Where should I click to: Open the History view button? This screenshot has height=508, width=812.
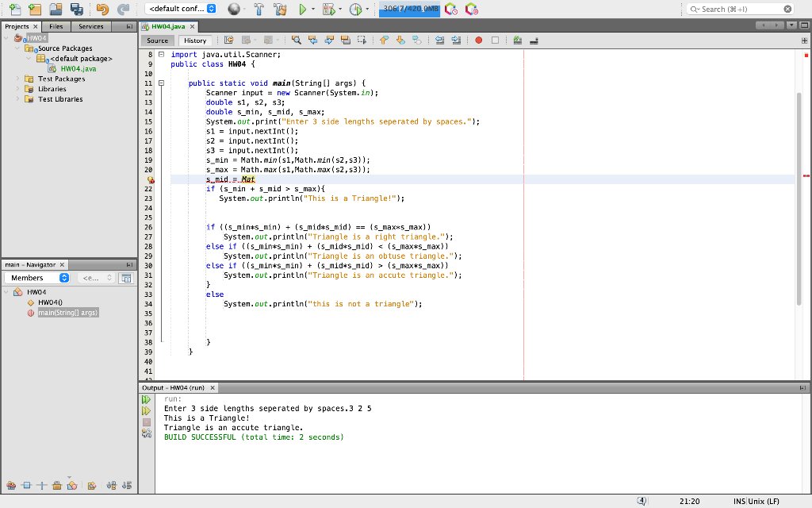coord(194,40)
